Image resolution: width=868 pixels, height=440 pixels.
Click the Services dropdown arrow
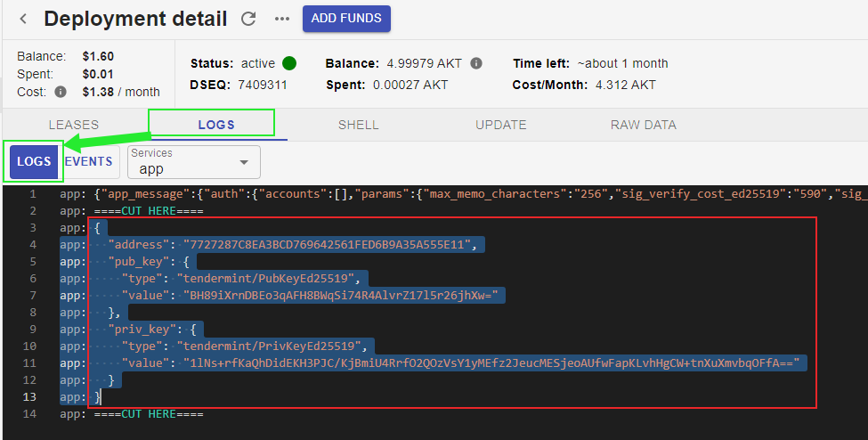243,163
